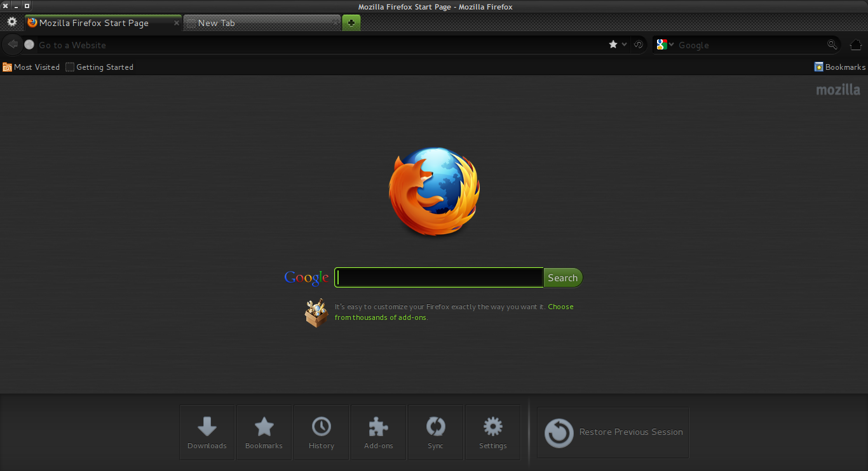Open the Getting Started bookmark

pyautogui.click(x=100, y=67)
